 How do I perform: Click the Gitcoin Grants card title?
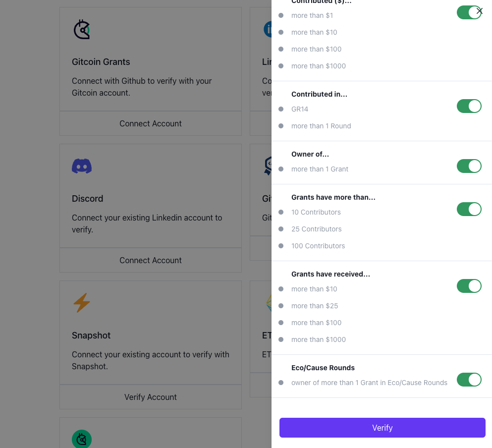click(101, 62)
